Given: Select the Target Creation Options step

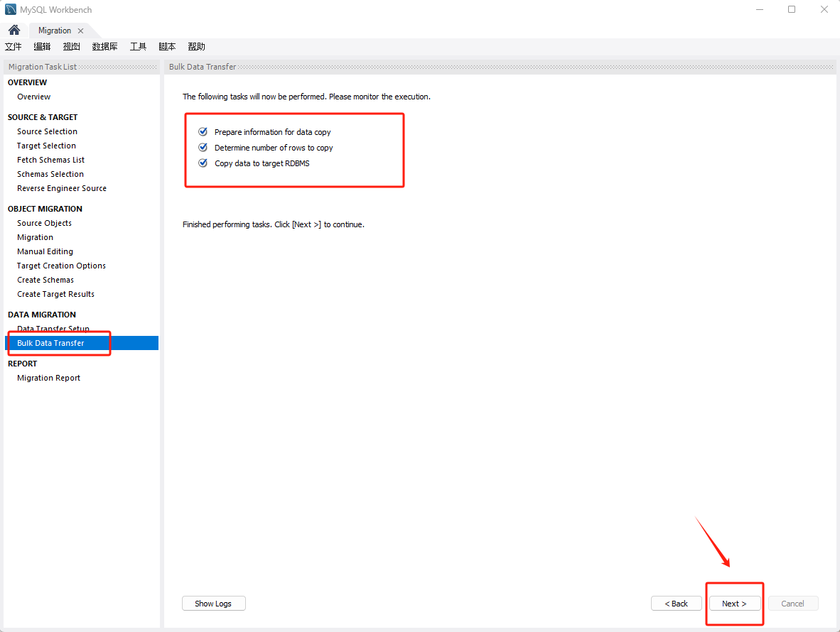Looking at the screenshot, I should click(61, 266).
